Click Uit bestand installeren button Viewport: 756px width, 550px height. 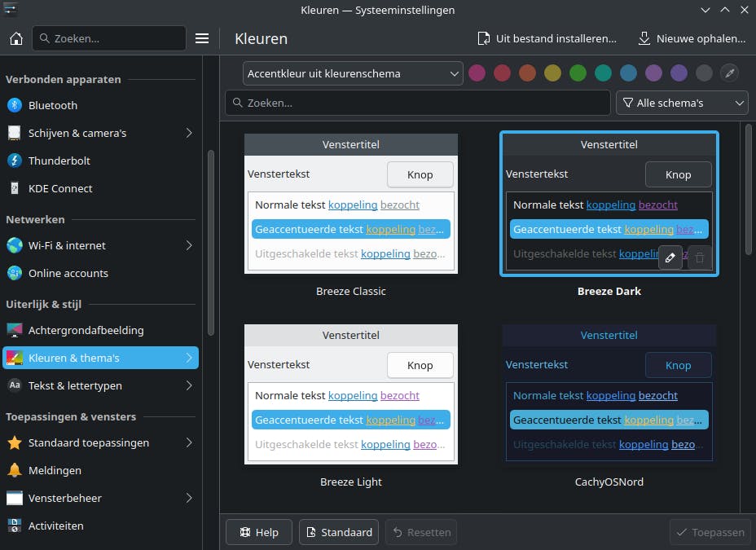547,38
